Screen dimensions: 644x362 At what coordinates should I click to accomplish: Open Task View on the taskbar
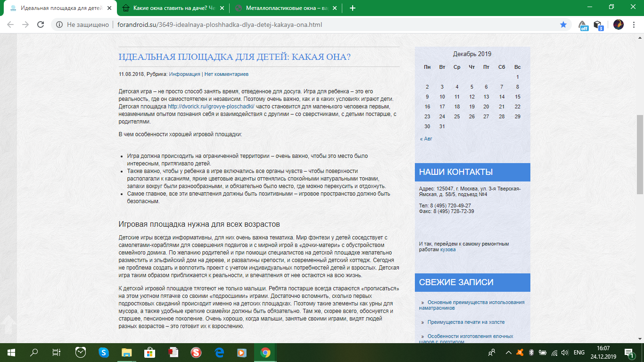coord(57,352)
